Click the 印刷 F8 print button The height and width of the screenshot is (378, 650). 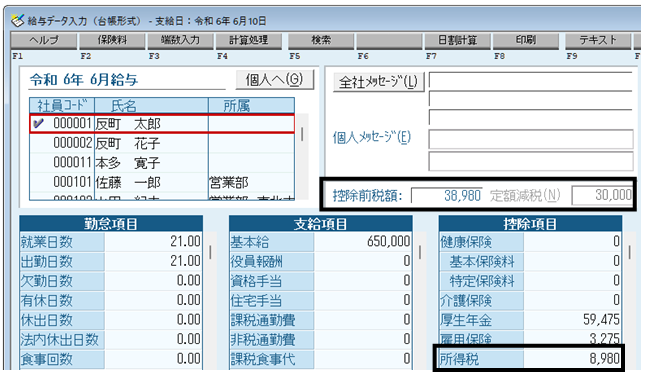(526, 41)
